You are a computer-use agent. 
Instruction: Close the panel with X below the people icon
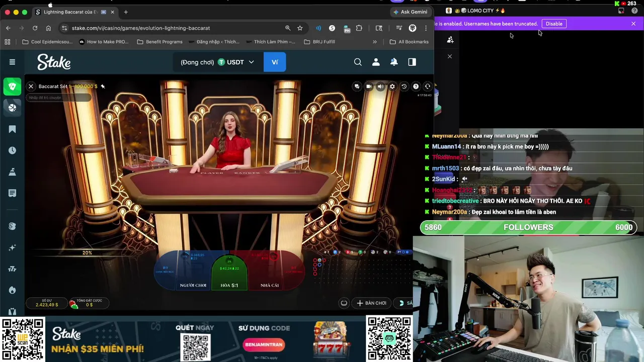(x=450, y=56)
